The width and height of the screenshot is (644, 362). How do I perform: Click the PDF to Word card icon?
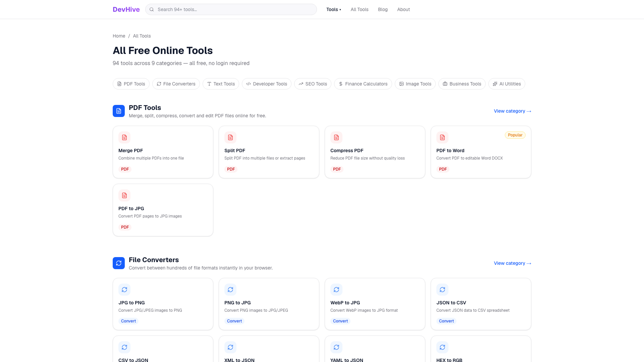(442, 137)
